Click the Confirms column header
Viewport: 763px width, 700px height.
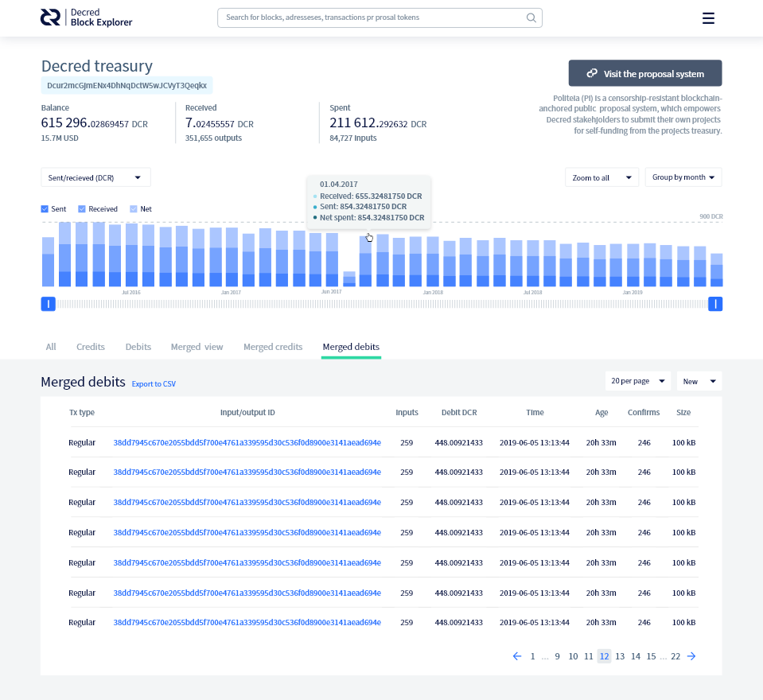644,413
